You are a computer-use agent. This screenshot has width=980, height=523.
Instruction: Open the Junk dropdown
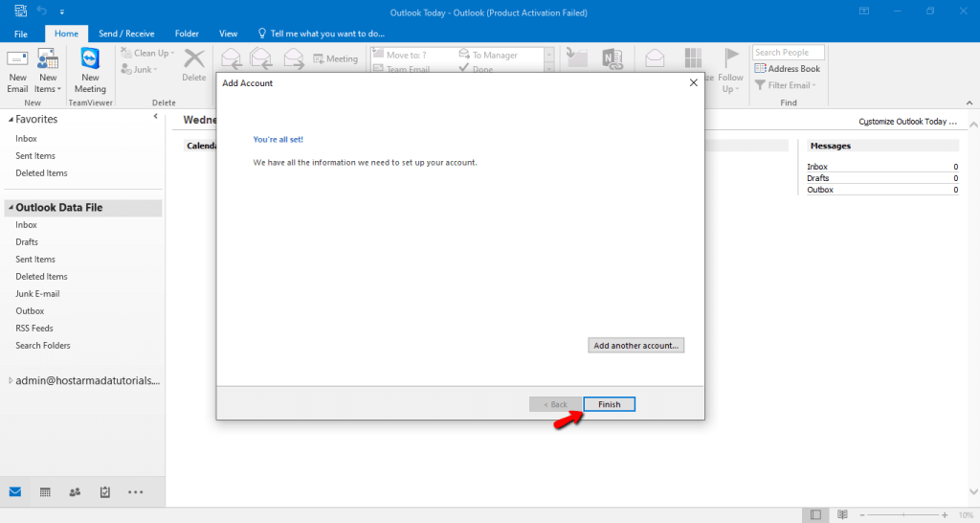[x=140, y=69]
